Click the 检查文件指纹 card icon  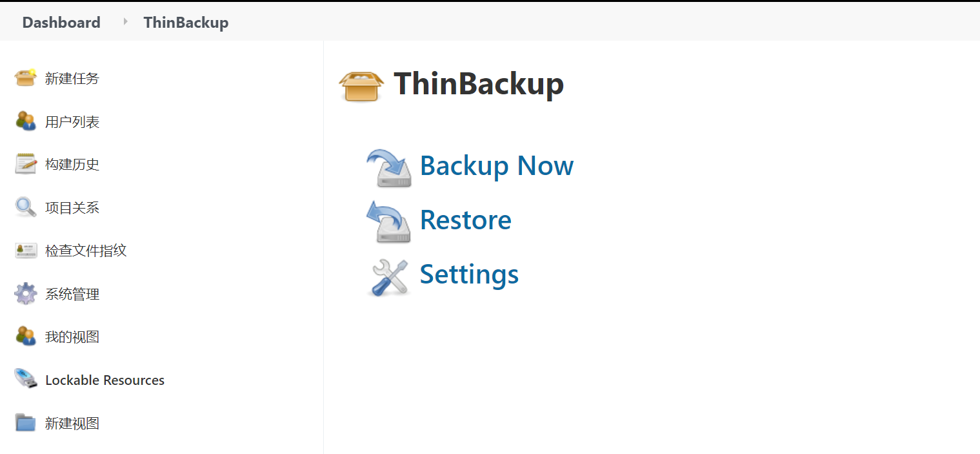[26, 251]
